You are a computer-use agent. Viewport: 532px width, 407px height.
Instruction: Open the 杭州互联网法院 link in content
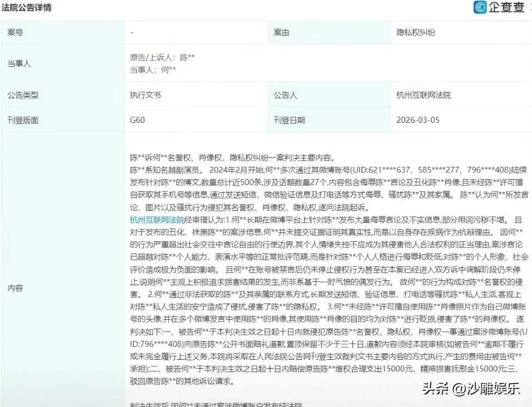[x=157, y=220]
